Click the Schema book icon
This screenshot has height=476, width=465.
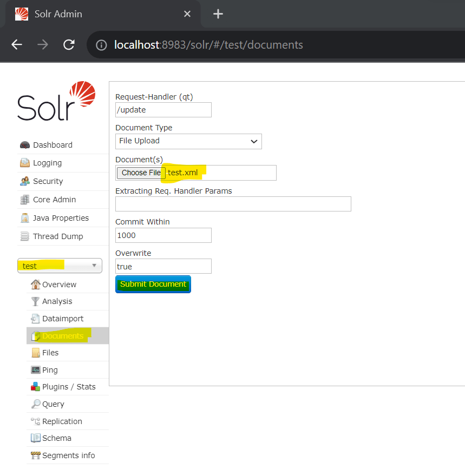[x=36, y=438]
